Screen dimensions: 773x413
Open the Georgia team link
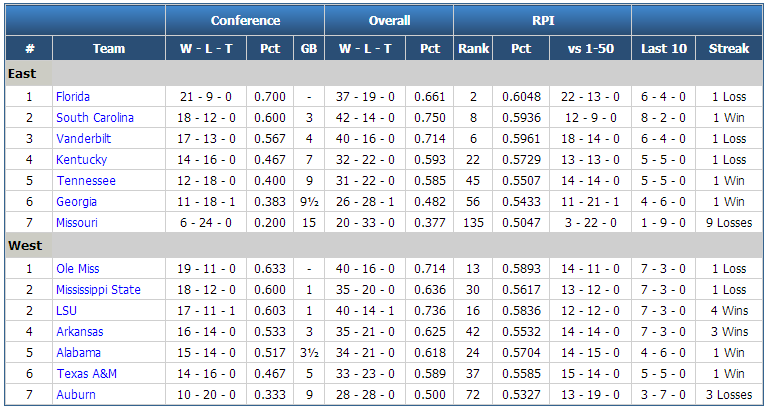[76, 202]
